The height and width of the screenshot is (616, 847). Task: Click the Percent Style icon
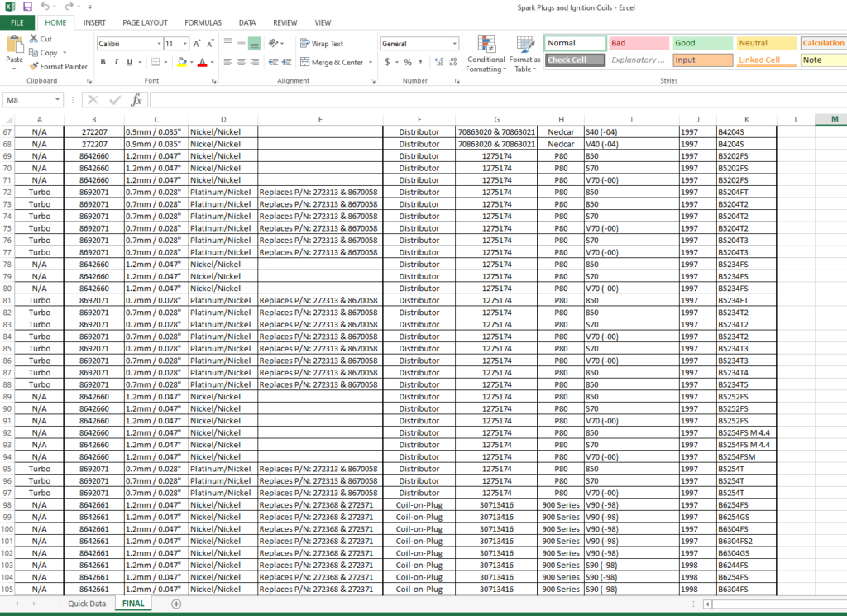coord(408,62)
